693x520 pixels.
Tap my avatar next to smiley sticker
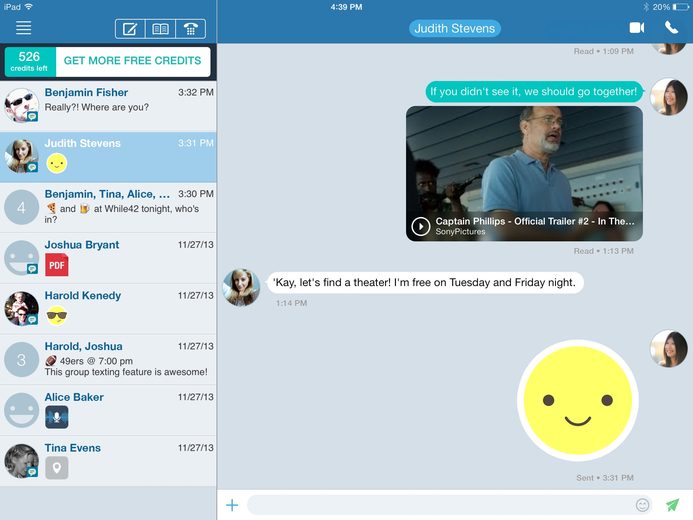click(x=669, y=349)
